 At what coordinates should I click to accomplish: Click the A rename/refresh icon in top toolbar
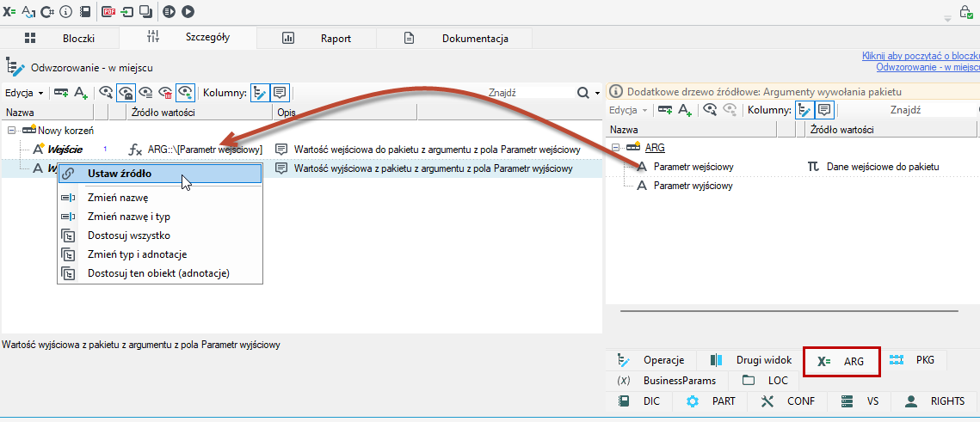coord(28,11)
